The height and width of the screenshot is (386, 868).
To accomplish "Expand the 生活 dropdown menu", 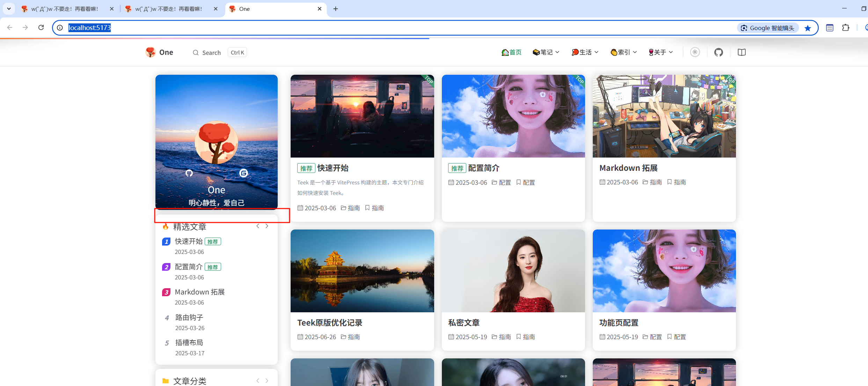I will [585, 52].
